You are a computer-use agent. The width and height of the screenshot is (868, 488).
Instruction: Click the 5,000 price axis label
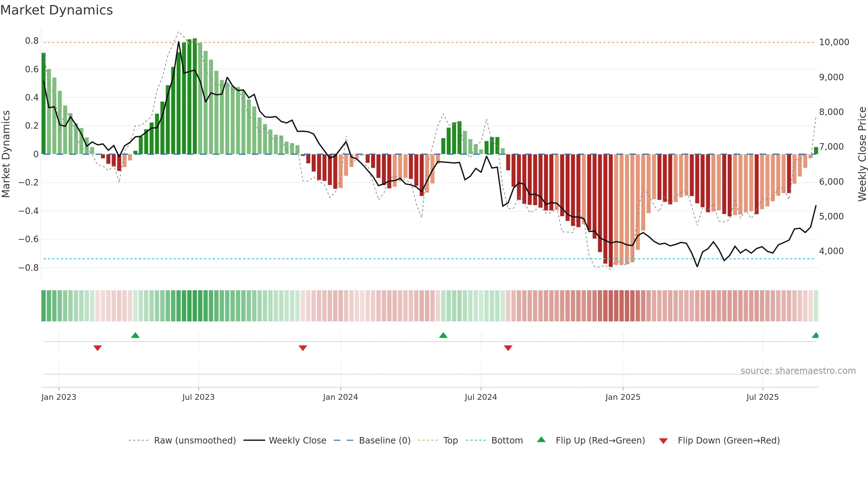tap(831, 216)
